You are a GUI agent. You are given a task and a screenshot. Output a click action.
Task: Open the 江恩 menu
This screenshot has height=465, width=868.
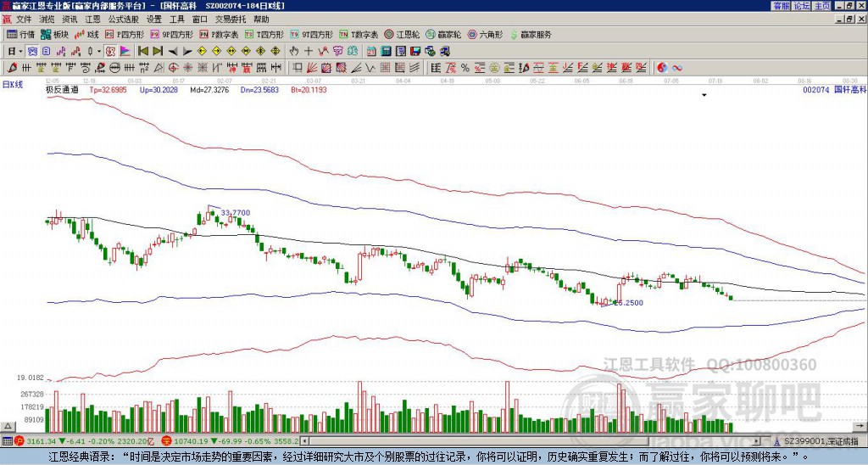pyautogui.click(x=92, y=20)
